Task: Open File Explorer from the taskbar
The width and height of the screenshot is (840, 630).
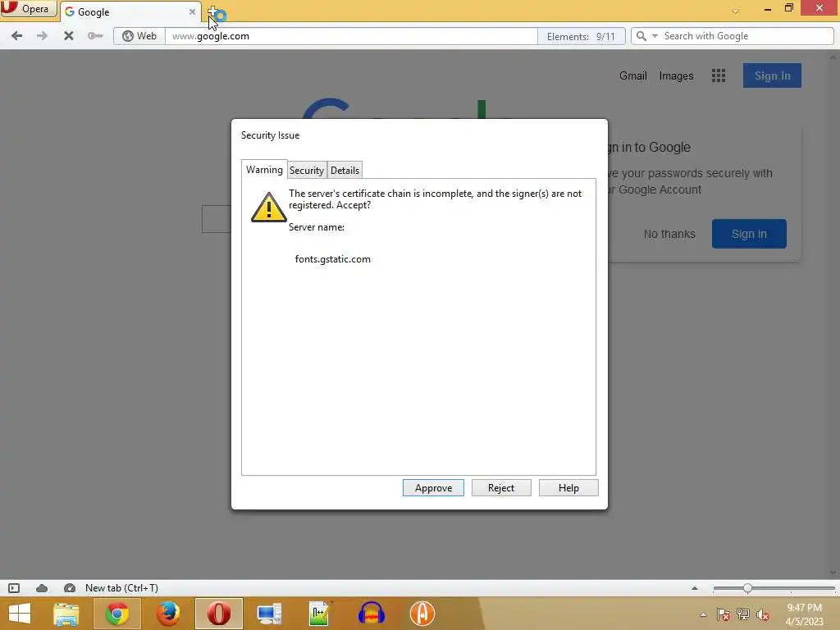Action: 66,614
